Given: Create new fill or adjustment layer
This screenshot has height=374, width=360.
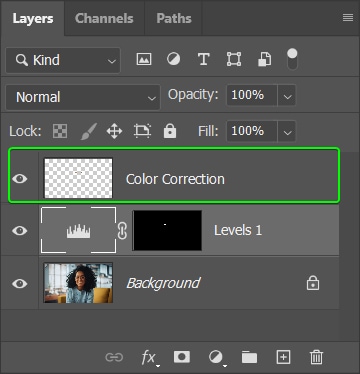Looking at the screenshot, I should (217, 358).
